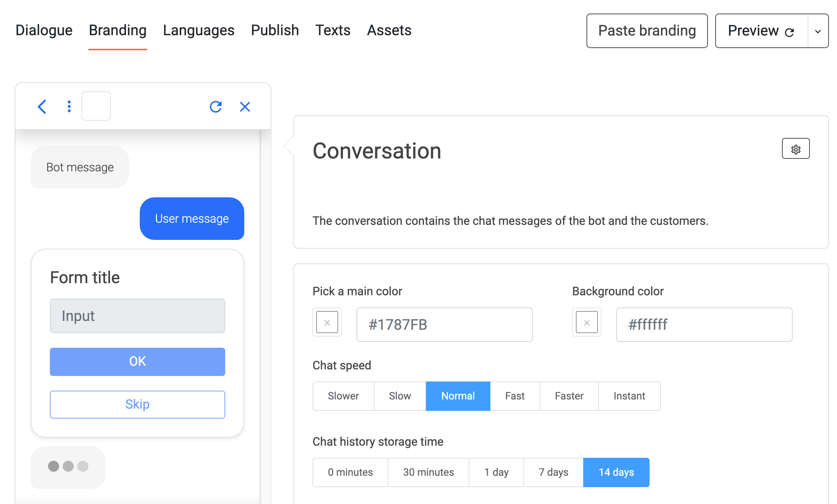The width and height of the screenshot is (837, 504).
Task: Expand the Preview dropdown arrow
Action: click(x=818, y=31)
